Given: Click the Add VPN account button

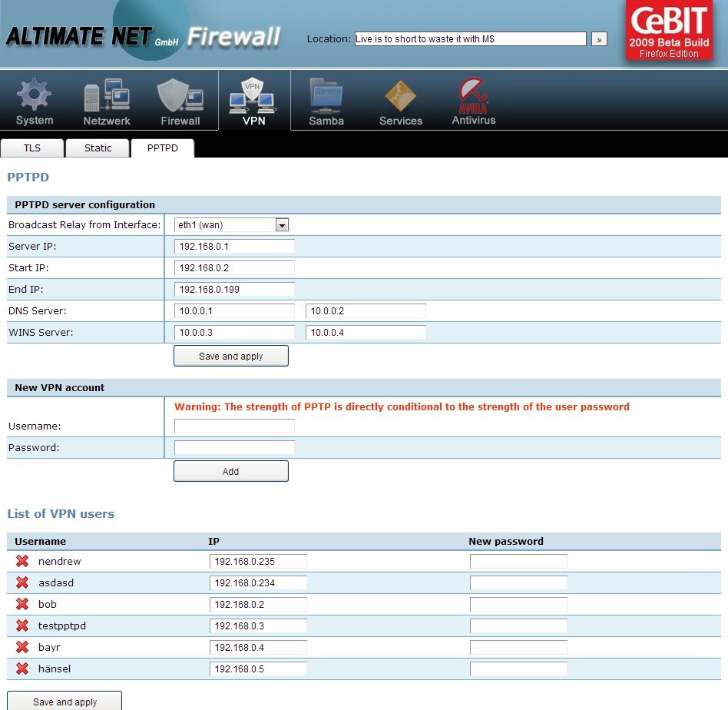Looking at the screenshot, I should (230, 471).
